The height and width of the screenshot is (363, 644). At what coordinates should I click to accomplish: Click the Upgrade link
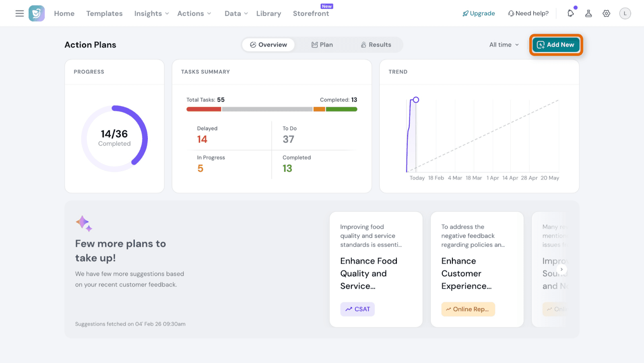tap(479, 13)
